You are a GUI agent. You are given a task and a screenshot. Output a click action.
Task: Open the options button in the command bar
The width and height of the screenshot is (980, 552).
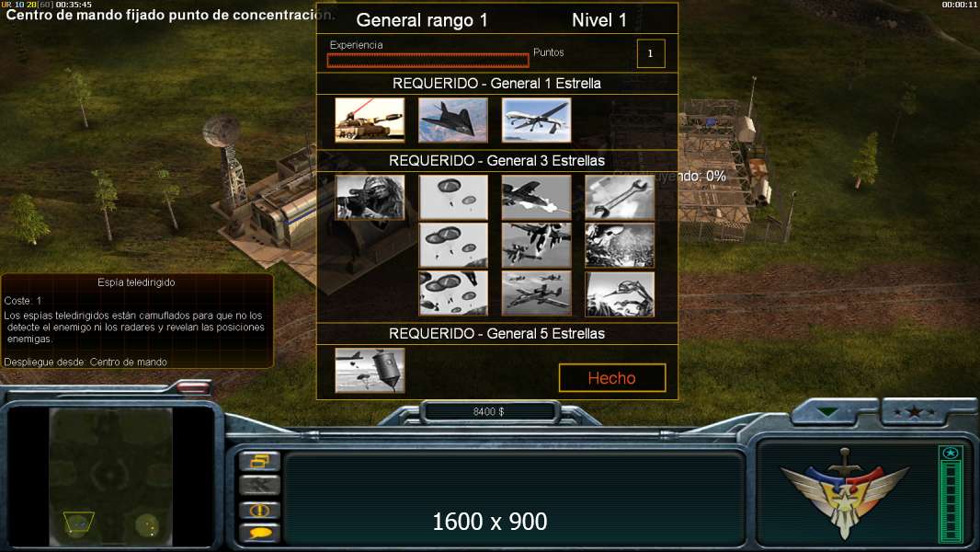[x=259, y=461]
